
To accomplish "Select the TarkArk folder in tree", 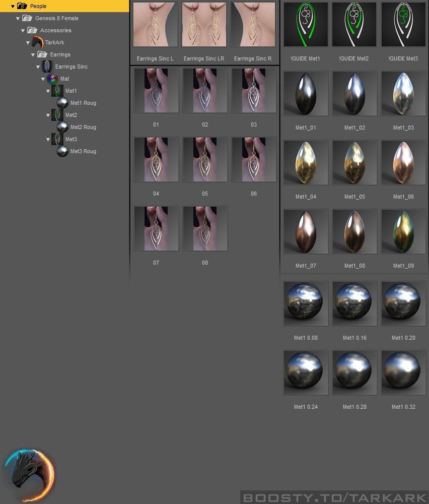I will [48, 42].
